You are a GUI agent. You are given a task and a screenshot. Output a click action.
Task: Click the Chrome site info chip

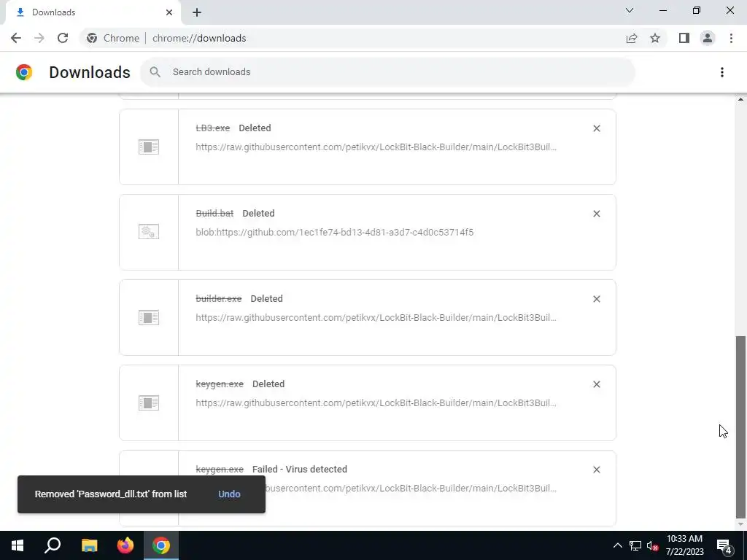113,38
